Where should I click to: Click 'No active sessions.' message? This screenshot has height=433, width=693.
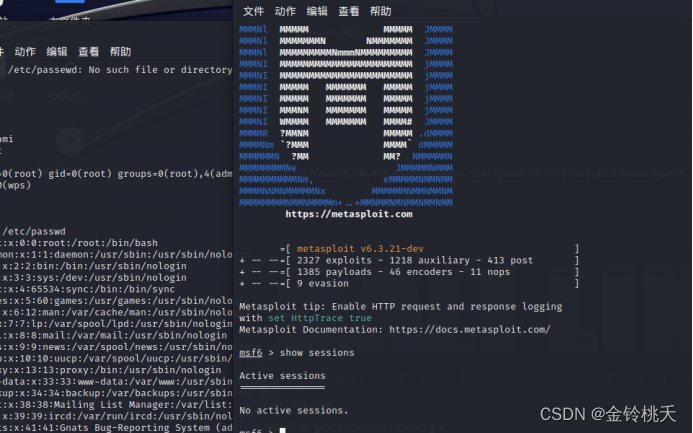[x=293, y=410]
